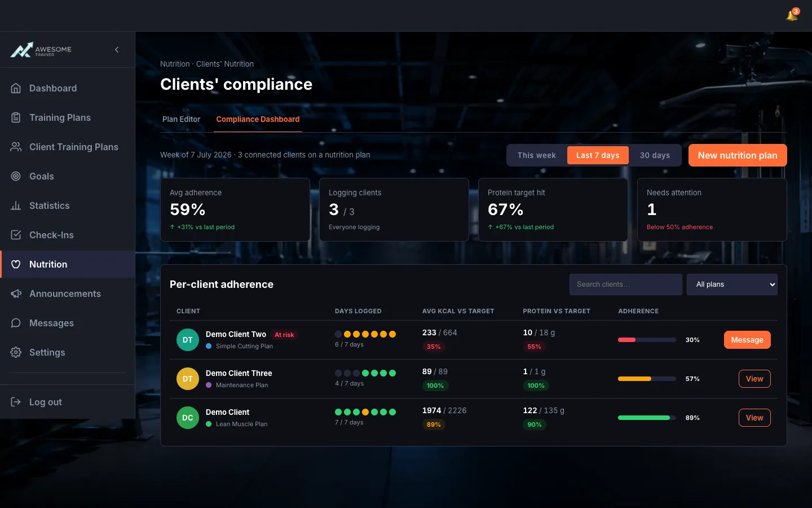812x508 pixels.
Task: Click the ADHERENCE column header
Action: click(x=638, y=311)
